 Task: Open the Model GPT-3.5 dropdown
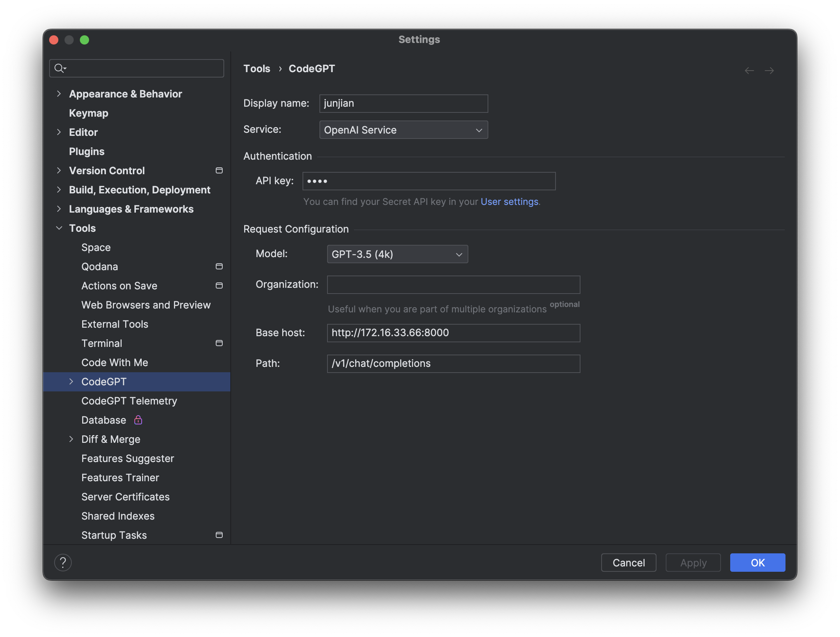(397, 254)
